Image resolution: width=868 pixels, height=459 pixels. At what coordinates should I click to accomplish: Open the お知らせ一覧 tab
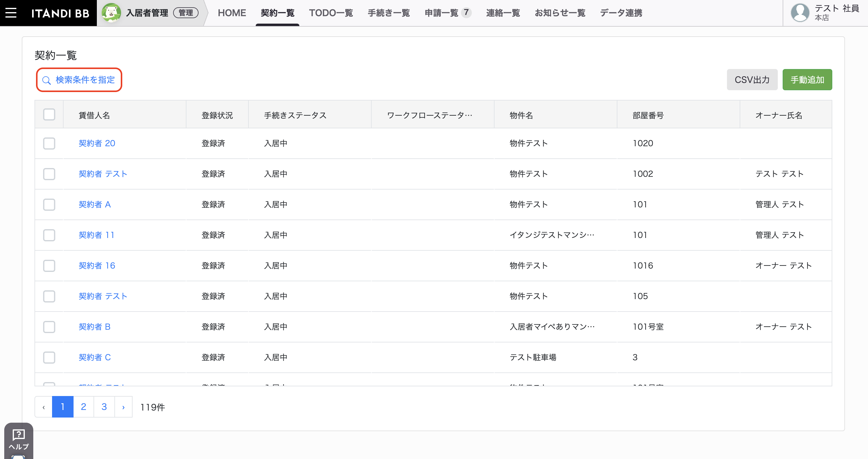[560, 13]
